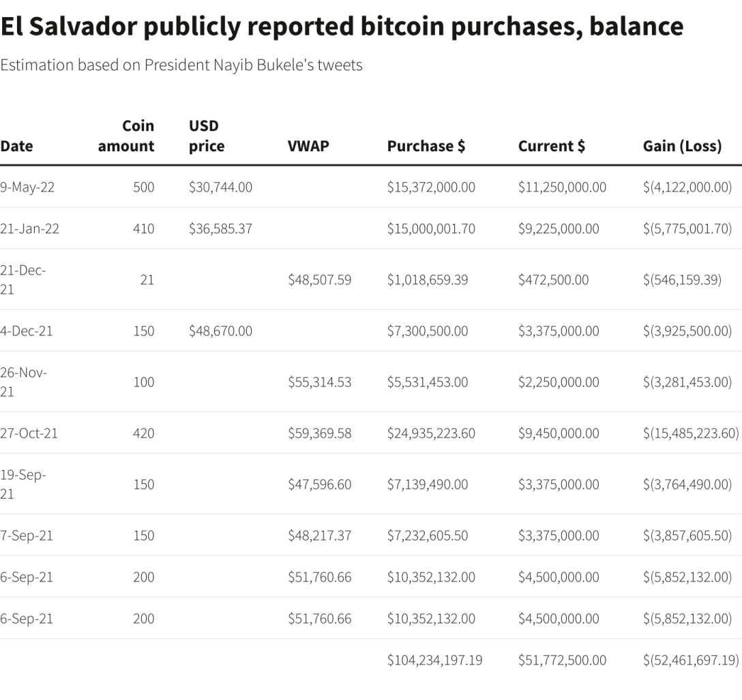The image size is (742, 700).
Task: Click the $48,507.59 VWAP cell
Action: 319,279
